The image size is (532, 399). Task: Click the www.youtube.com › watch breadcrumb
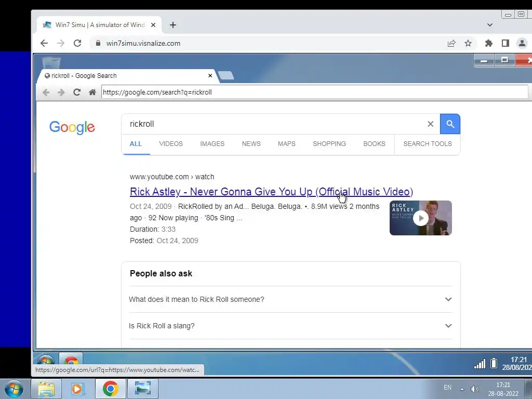(x=171, y=177)
